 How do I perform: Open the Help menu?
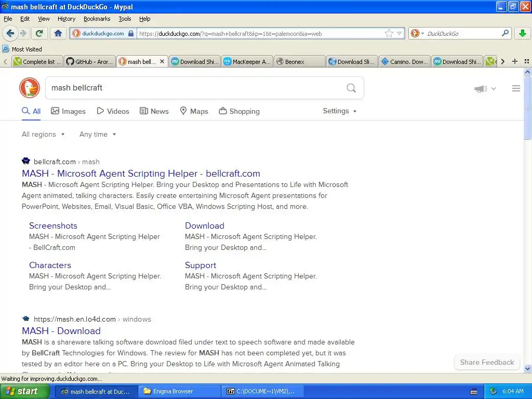point(144,19)
